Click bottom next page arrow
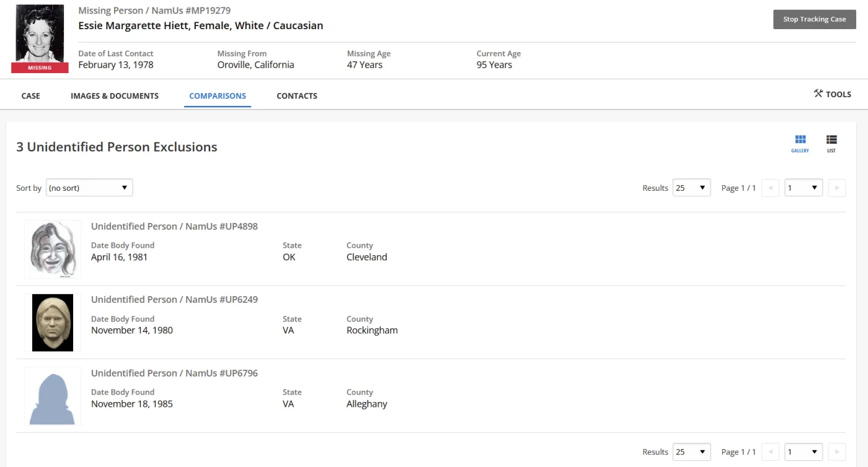Viewport: 868px width, 467px height. pos(836,452)
